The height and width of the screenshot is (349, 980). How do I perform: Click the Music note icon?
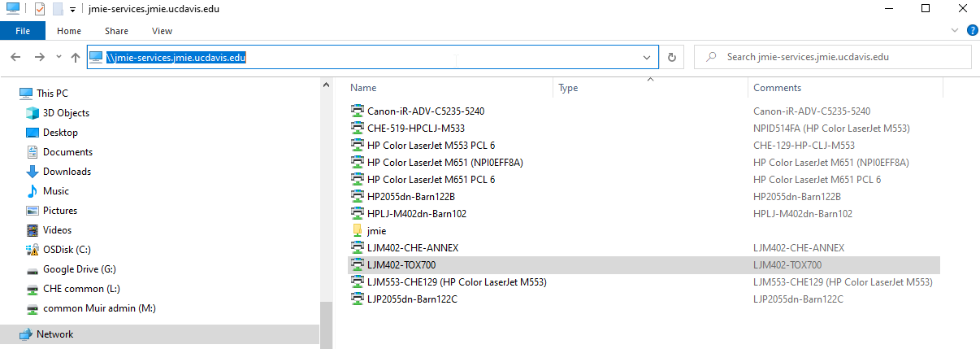(33, 191)
